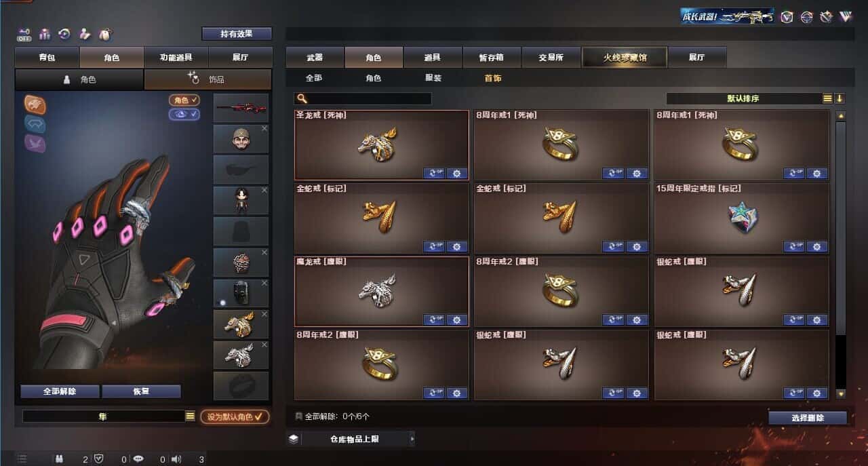Open the character name list dropdown
The width and height of the screenshot is (868, 466).
pyautogui.click(x=190, y=416)
